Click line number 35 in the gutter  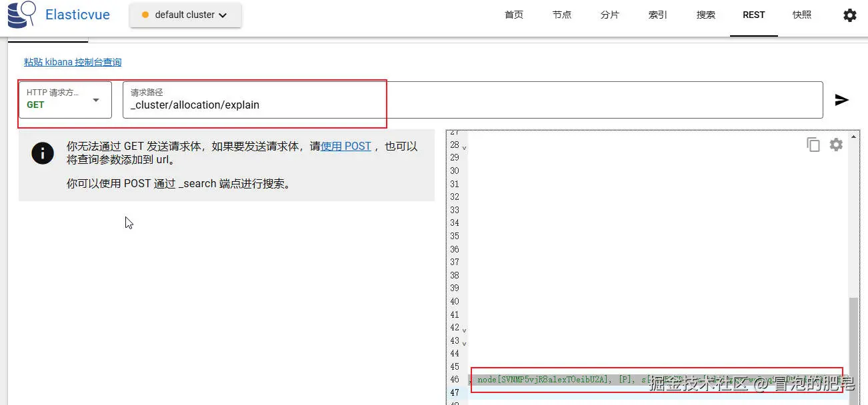click(x=455, y=236)
